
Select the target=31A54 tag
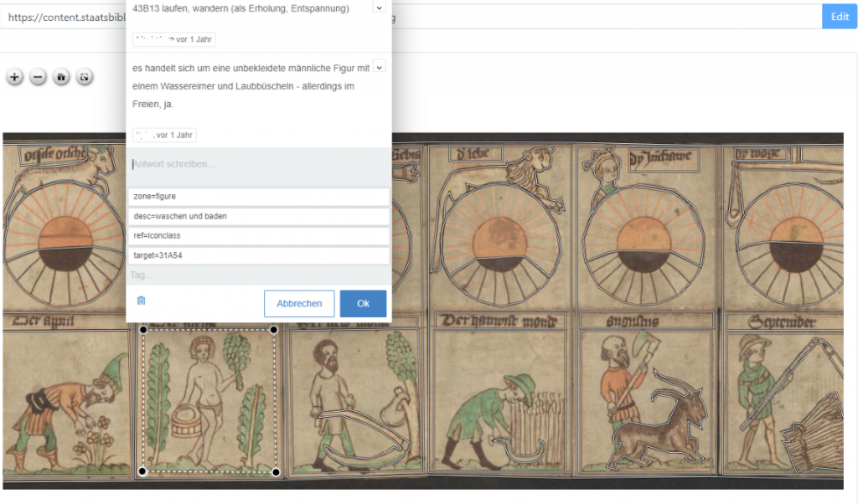point(259,255)
